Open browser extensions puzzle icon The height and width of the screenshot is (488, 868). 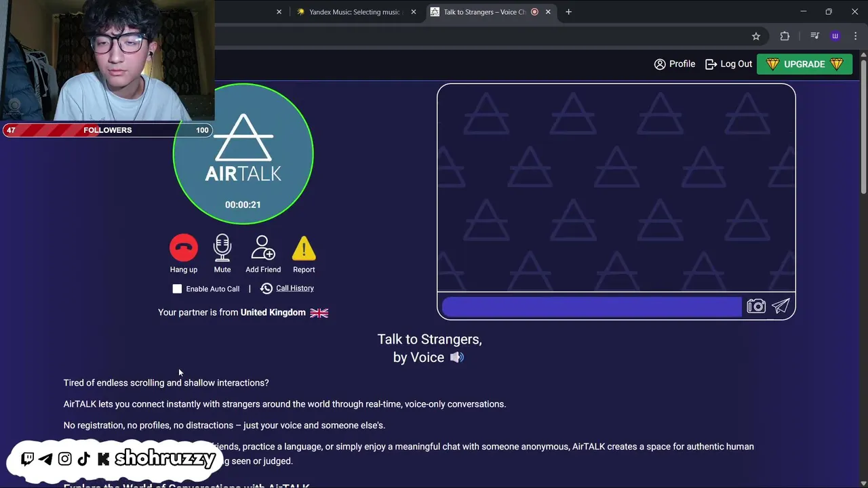(x=785, y=36)
